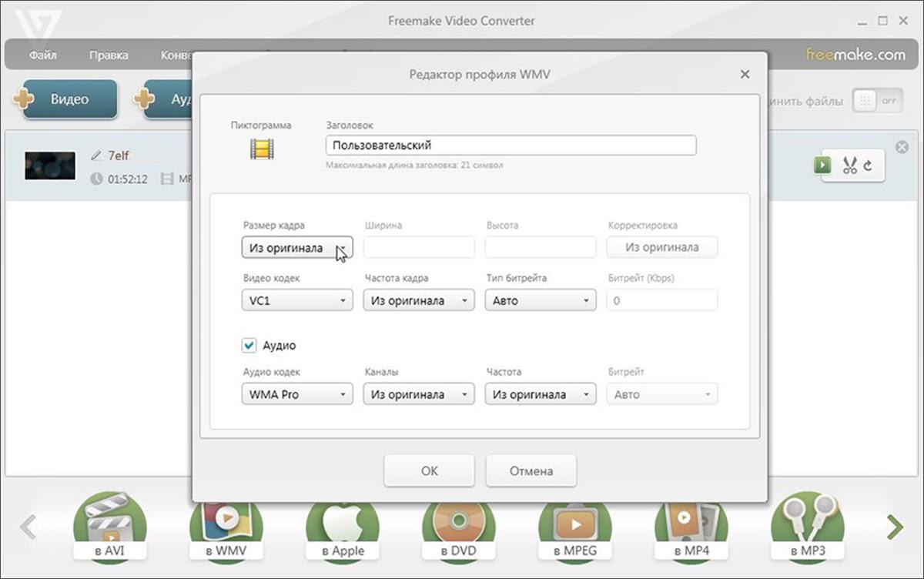Click the 'Заголовок' title input field

click(x=511, y=146)
